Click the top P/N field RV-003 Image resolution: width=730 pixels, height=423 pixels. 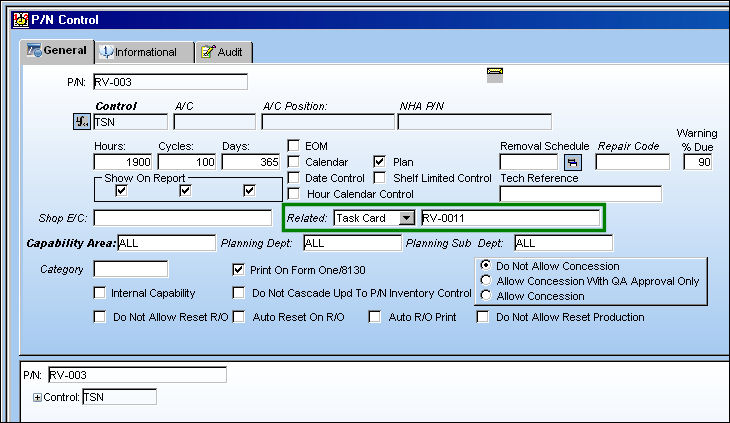(170, 82)
